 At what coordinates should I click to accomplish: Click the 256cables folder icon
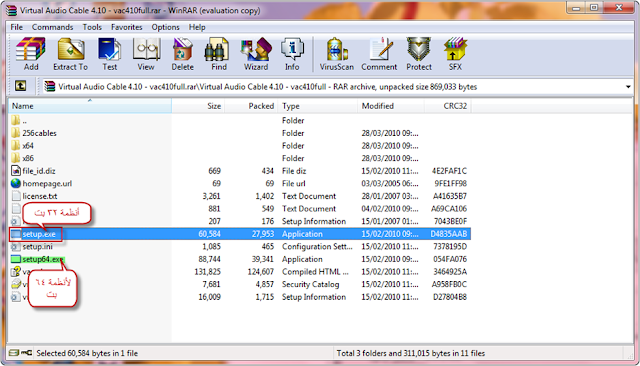(x=16, y=133)
